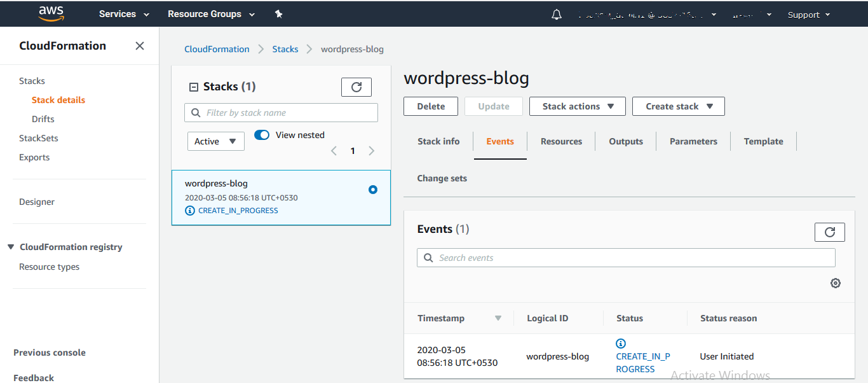Refresh the Events table
This screenshot has height=383, width=868.
829,232
